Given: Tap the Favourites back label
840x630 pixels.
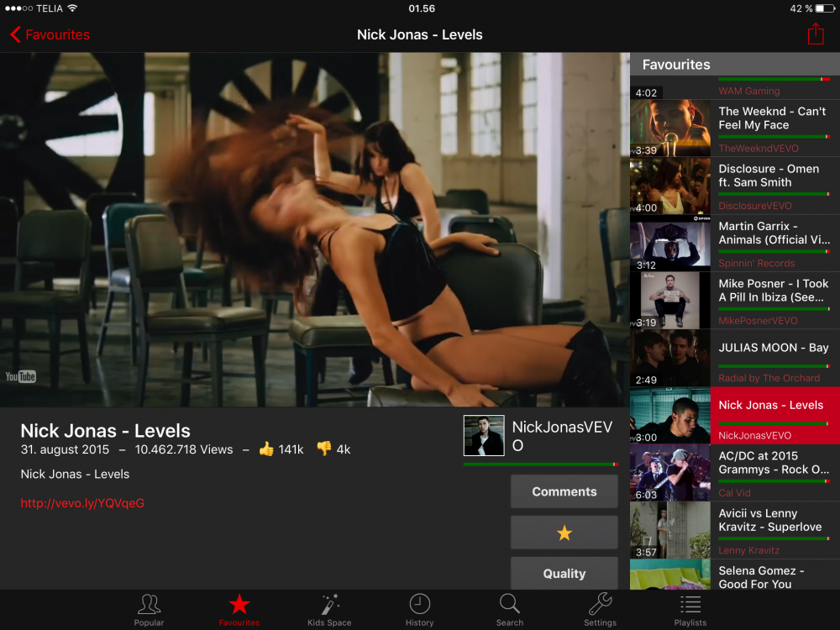Looking at the screenshot, I should click(x=57, y=34).
